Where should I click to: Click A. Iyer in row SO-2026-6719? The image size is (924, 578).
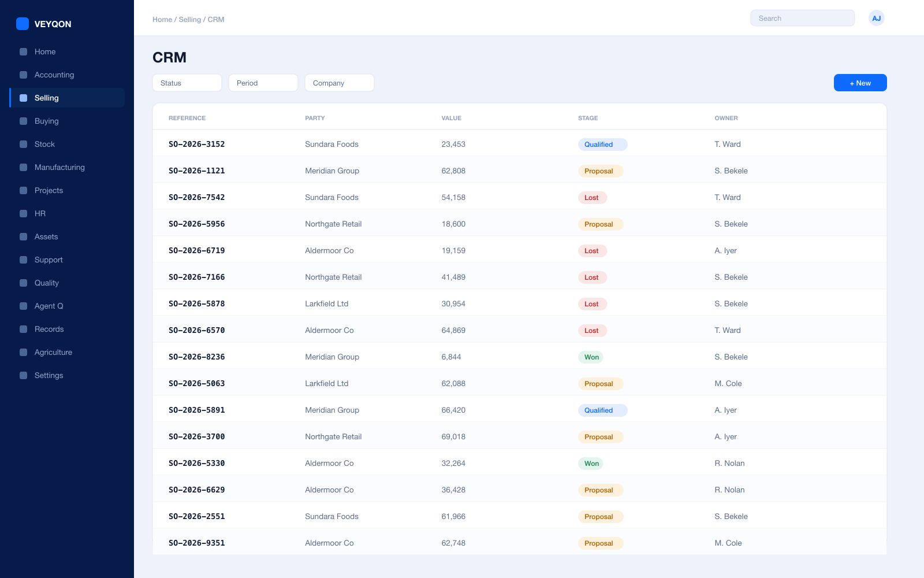[x=725, y=250]
